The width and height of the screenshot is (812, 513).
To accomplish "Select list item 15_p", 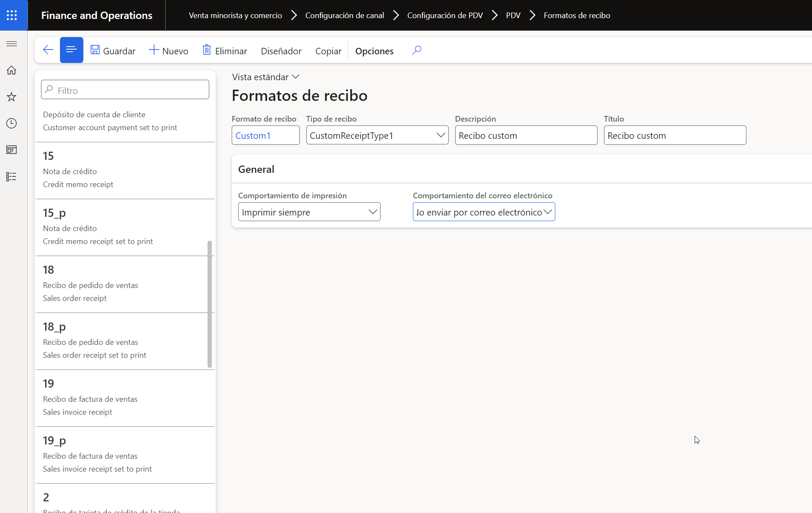I will pos(125,227).
